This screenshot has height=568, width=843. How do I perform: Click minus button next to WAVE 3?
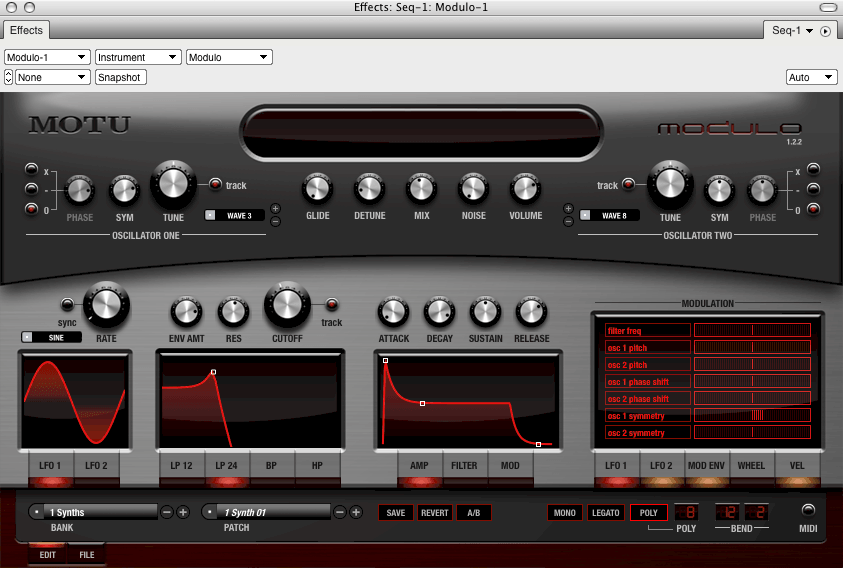[275, 221]
